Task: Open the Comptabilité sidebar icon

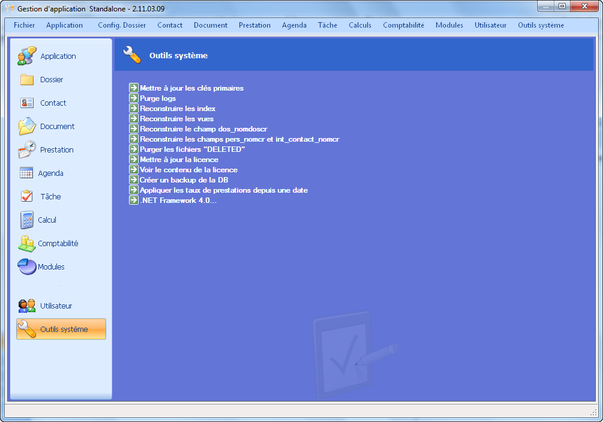Action: pyautogui.click(x=27, y=243)
